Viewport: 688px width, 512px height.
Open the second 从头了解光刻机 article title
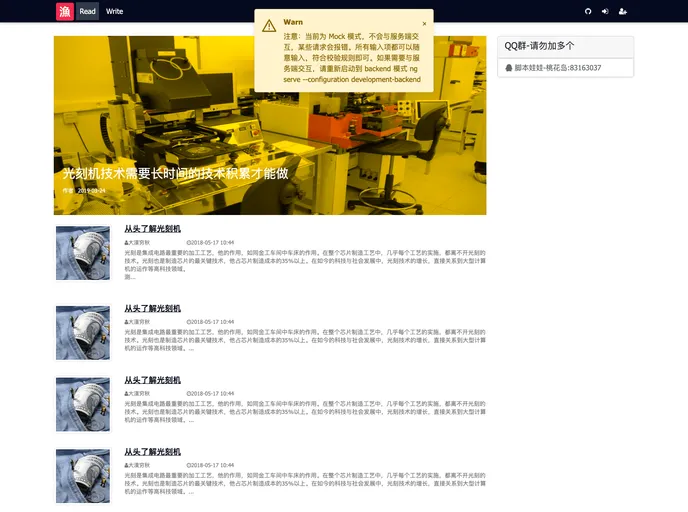coord(152,309)
